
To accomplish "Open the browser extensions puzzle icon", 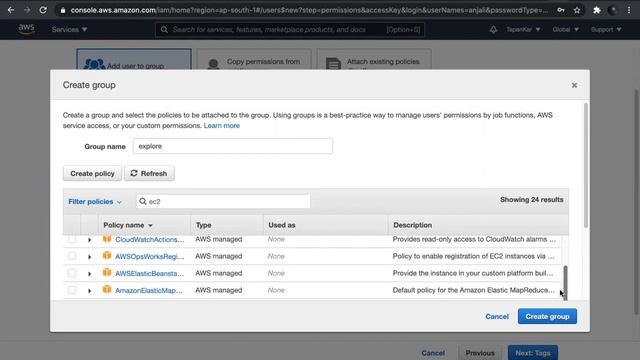I will [x=597, y=10].
